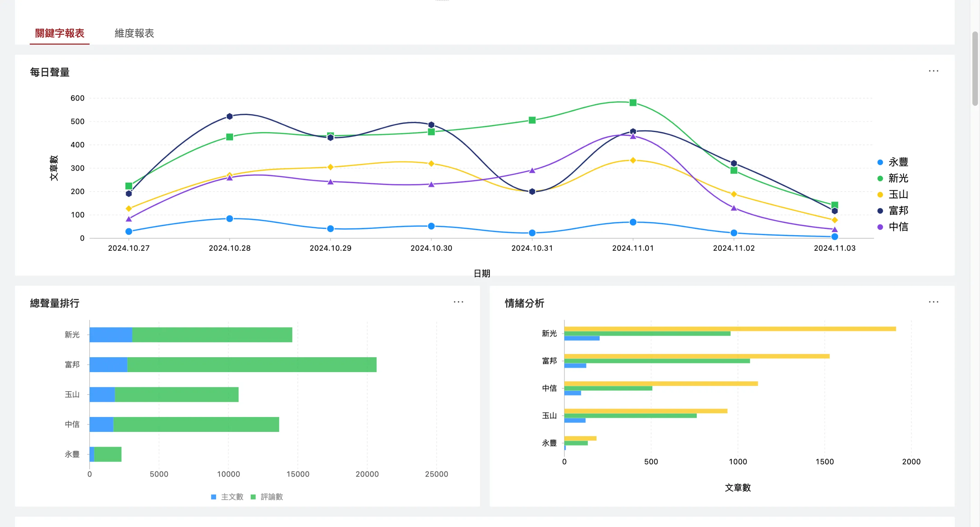Click the 每日聲量 chart title
The image size is (980, 527).
(x=50, y=72)
